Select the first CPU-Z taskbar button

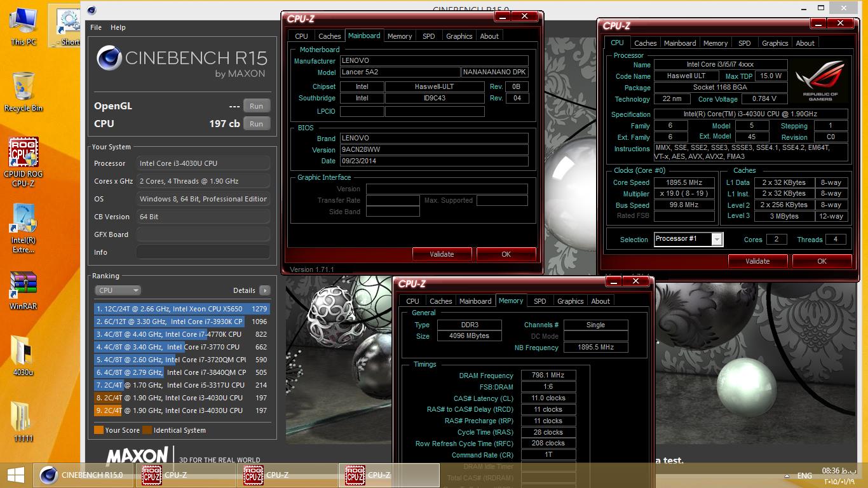pos(186,475)
